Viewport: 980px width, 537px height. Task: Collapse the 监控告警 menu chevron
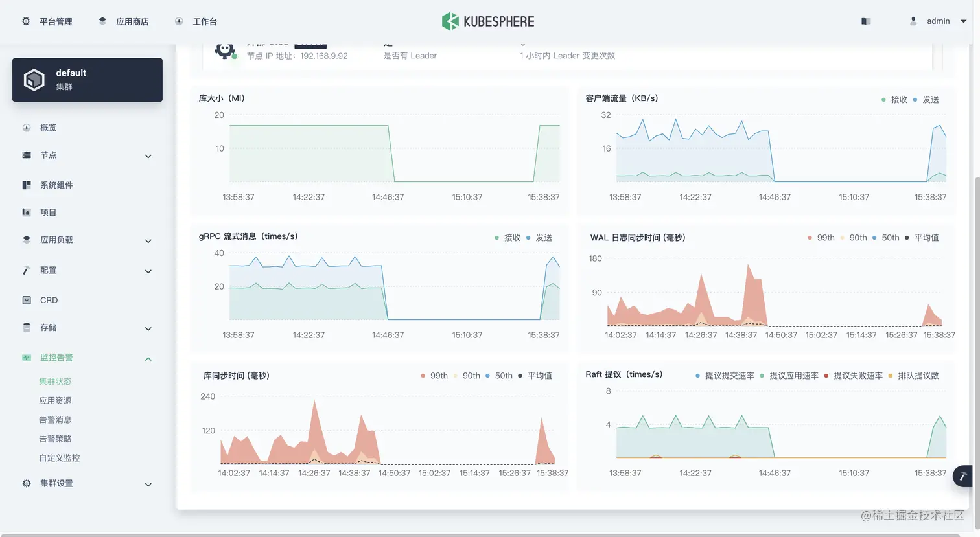(148, 359)
